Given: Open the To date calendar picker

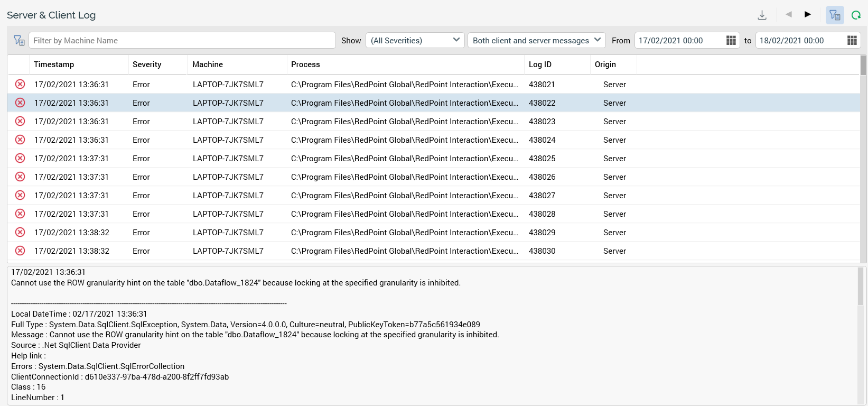Looking at the screenshot, I should pyautogui.click(x=852, y=41).
